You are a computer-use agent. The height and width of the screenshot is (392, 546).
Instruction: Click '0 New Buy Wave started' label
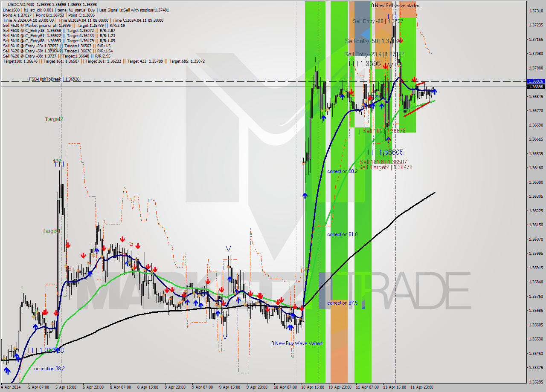click(x=297, y=343)
